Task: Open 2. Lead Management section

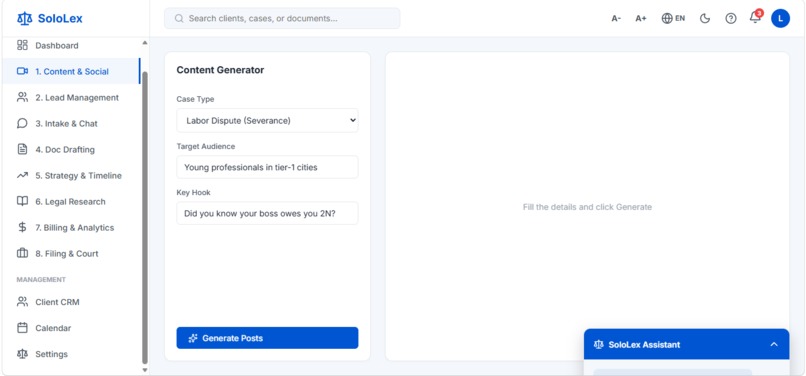Action: [x=70, y=97]
